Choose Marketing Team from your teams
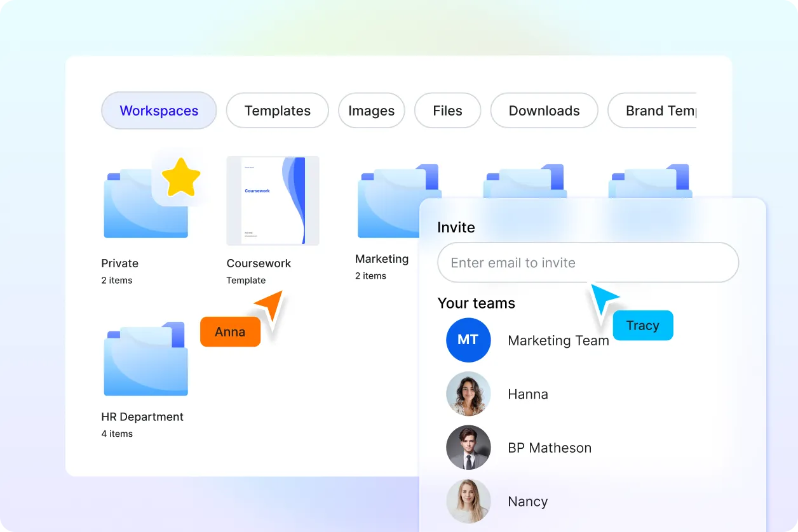 click(x=558, y=340)
